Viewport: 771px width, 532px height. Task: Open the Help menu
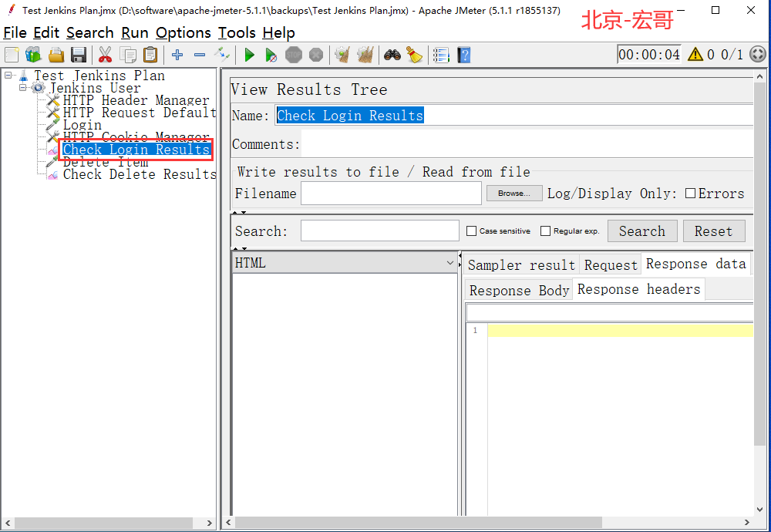(x=278, y=33)
